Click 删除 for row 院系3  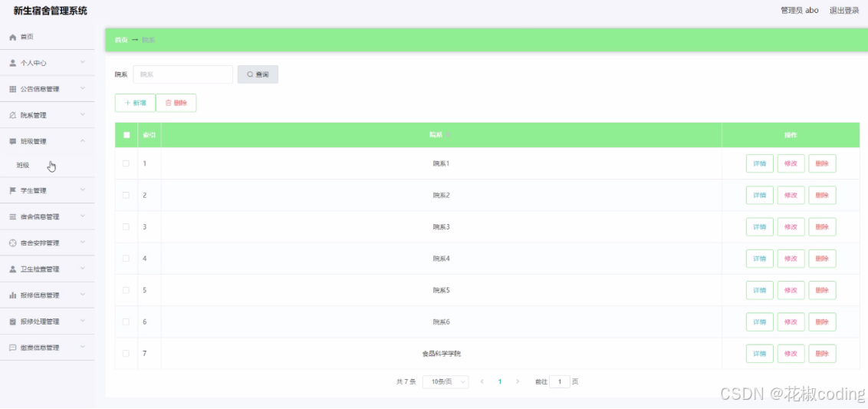(x=822, y=226)
